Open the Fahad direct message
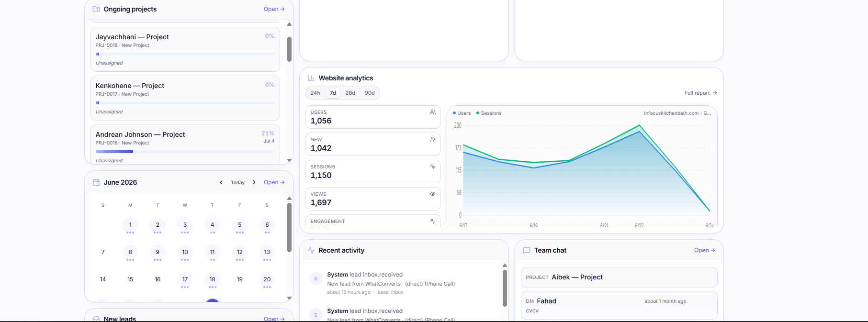 [x=619, y=305]
